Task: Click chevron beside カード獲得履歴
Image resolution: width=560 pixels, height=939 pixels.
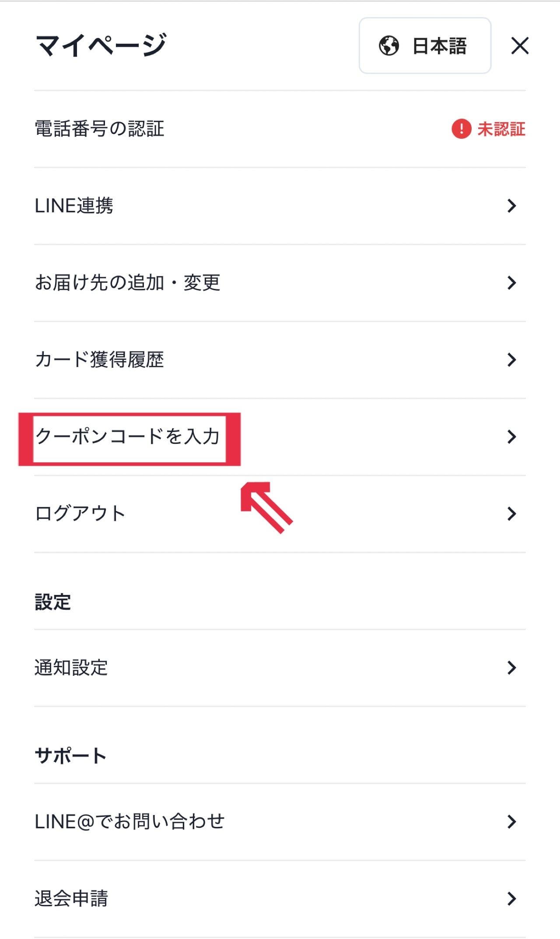Action: [x=511, y=360]
